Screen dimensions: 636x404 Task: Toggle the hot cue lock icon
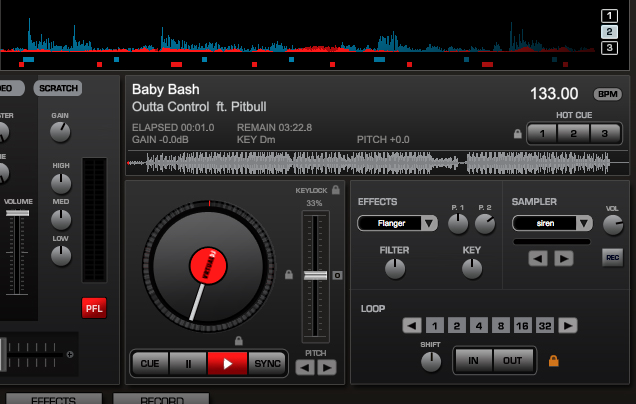tap(518, 134)
